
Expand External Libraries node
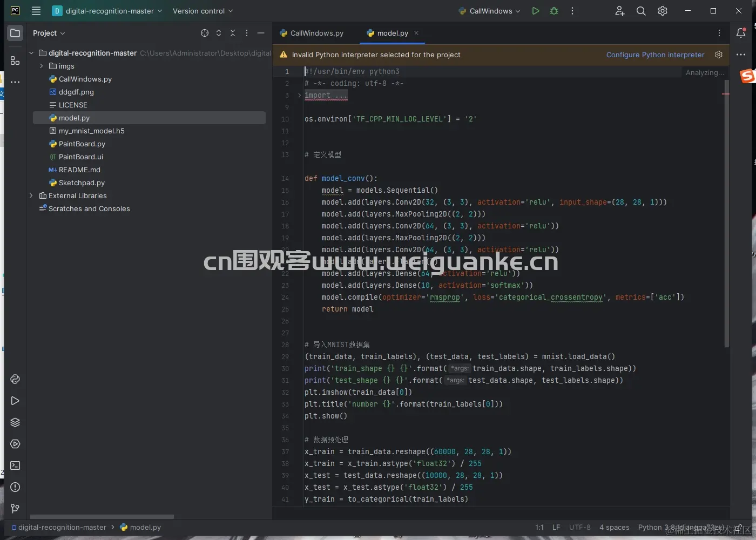pos(31,195)
